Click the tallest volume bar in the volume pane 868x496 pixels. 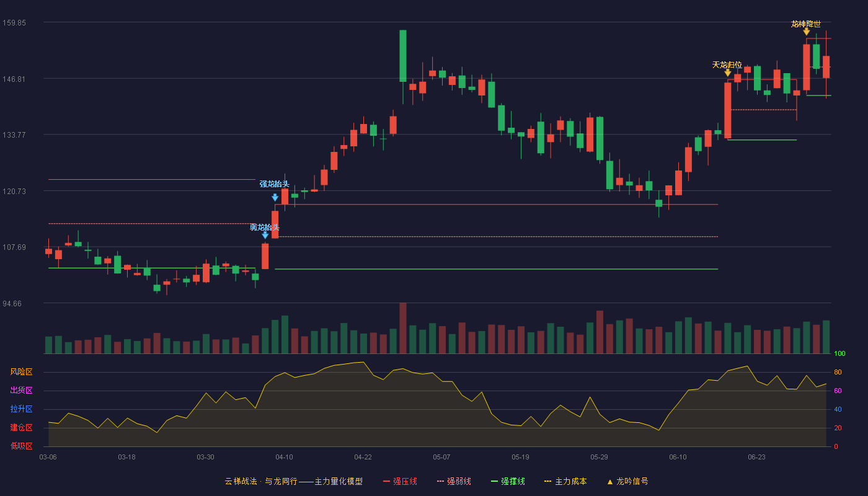pyautogui.click(x=403, y=328)
